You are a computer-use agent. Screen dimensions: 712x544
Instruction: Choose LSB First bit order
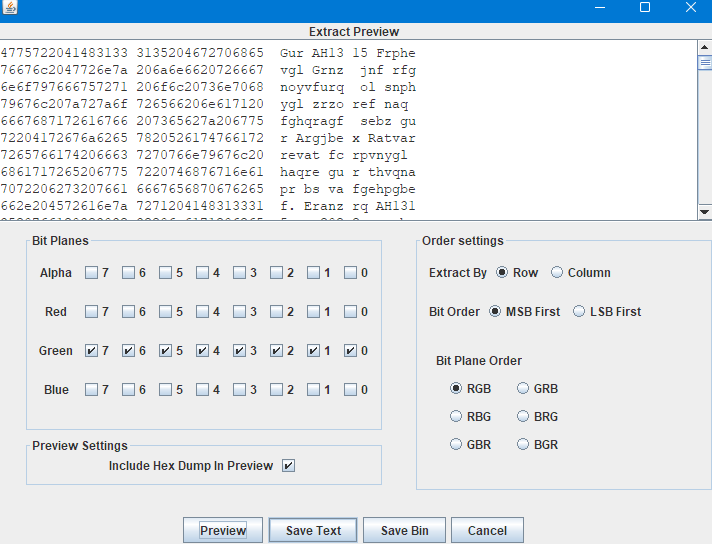click(579, 312)
